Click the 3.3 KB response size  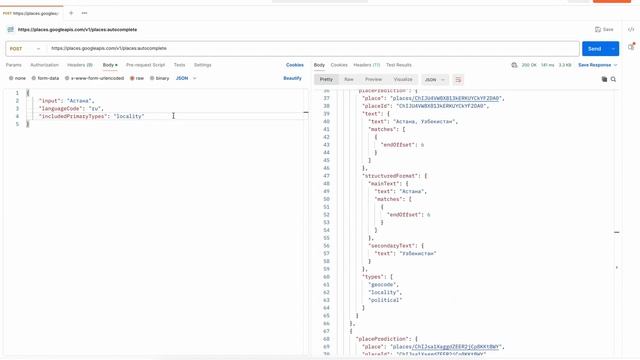pos(565,65)
